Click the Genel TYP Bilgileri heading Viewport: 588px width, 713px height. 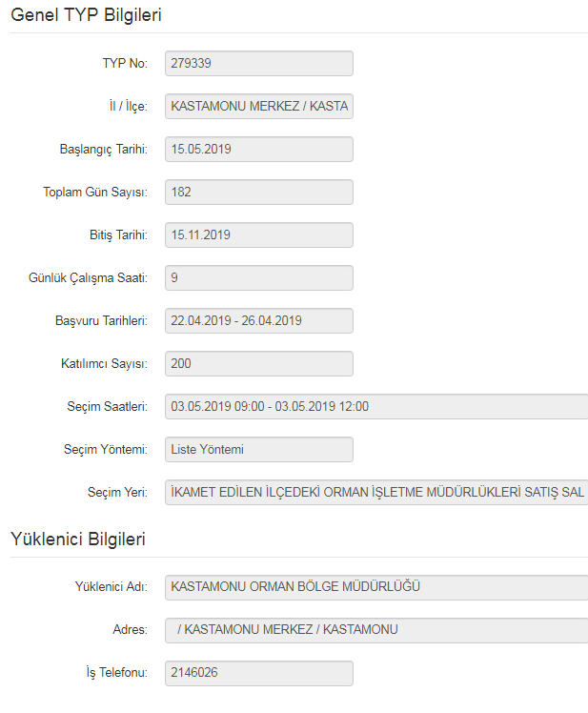pos(86,14)
